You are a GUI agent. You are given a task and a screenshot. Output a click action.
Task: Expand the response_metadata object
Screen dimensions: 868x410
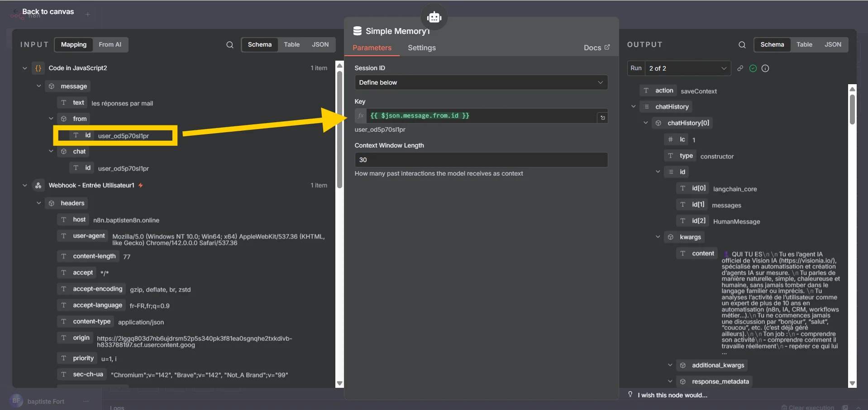(x=670, y=381)
